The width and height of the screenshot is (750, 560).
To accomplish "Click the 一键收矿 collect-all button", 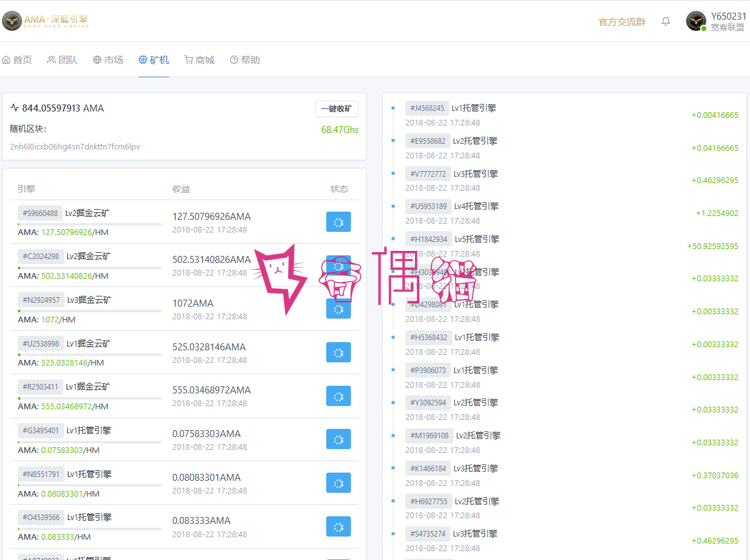I will pos(337,109).
